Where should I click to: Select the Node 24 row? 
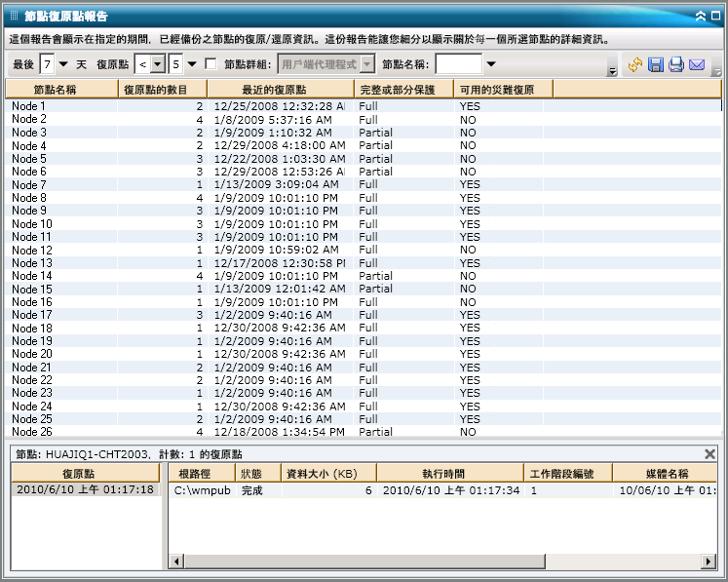[x=364, y=407]
